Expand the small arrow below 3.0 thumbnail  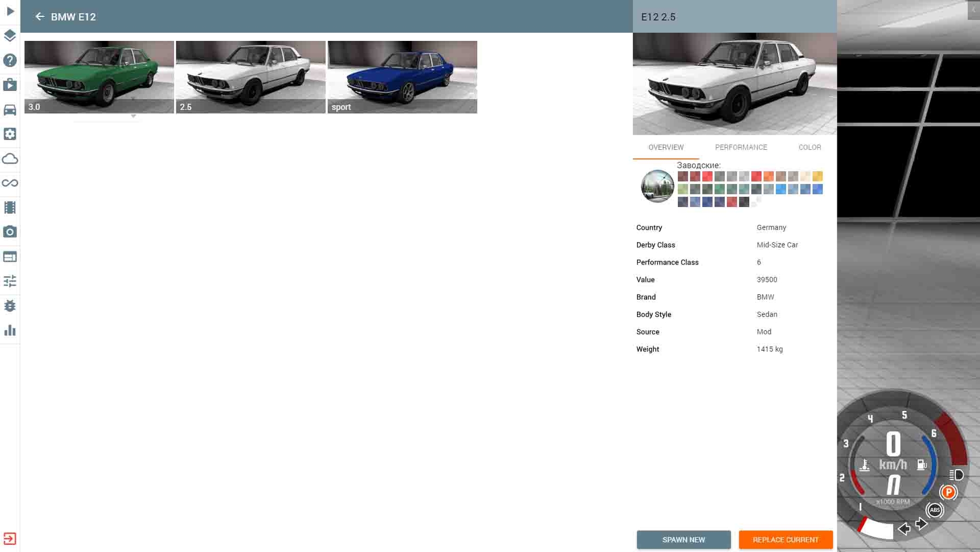[x=133, y=116]
